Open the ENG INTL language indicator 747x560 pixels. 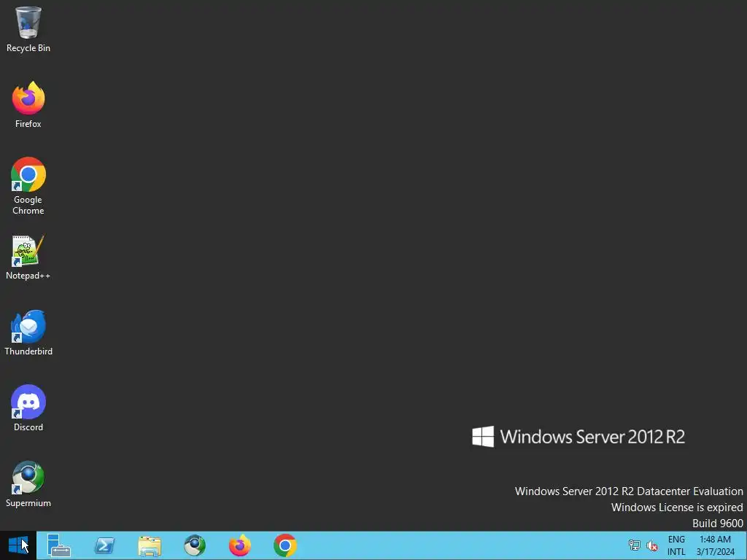pos(676,545)
